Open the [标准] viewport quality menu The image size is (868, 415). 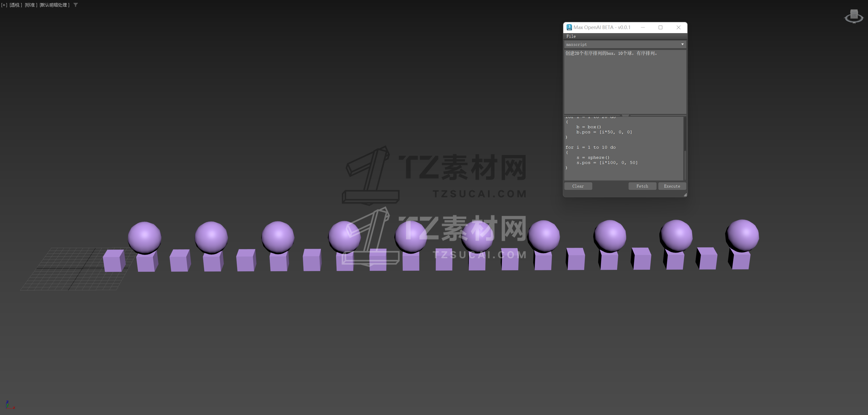click(x=31, y=5)
